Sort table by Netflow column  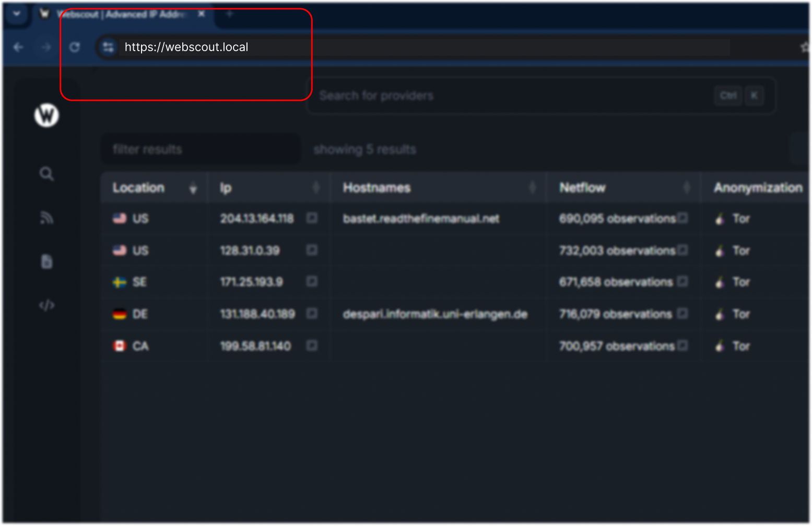(x=687, y=188)
